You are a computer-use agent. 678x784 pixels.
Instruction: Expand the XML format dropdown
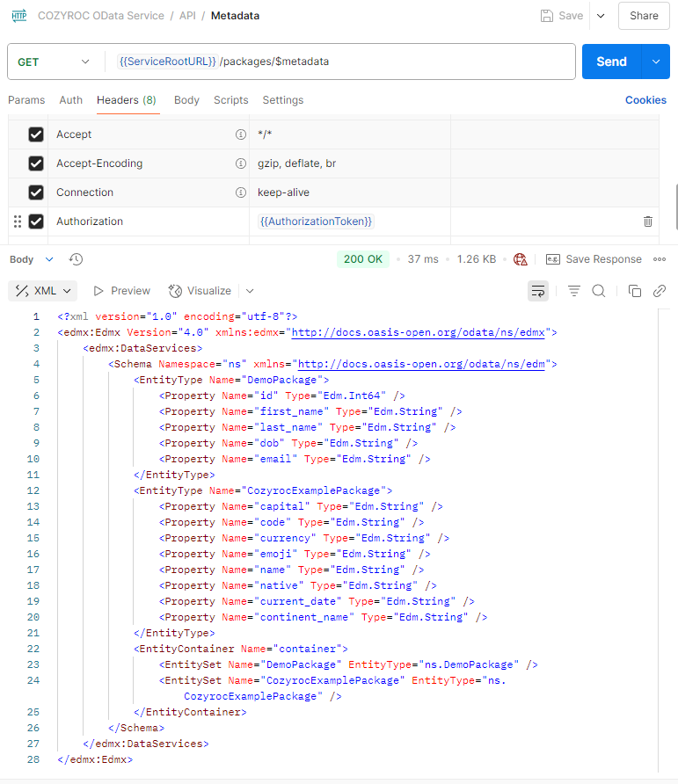[x=43, y=291]
